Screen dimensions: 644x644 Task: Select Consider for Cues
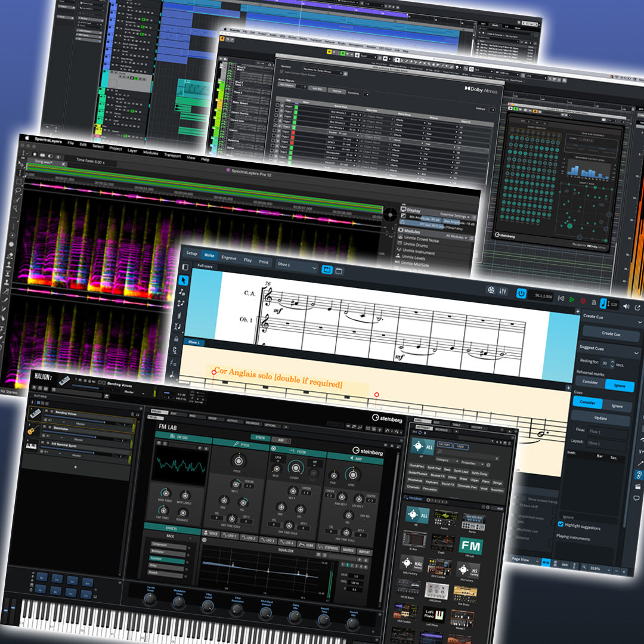coord(587,402)
